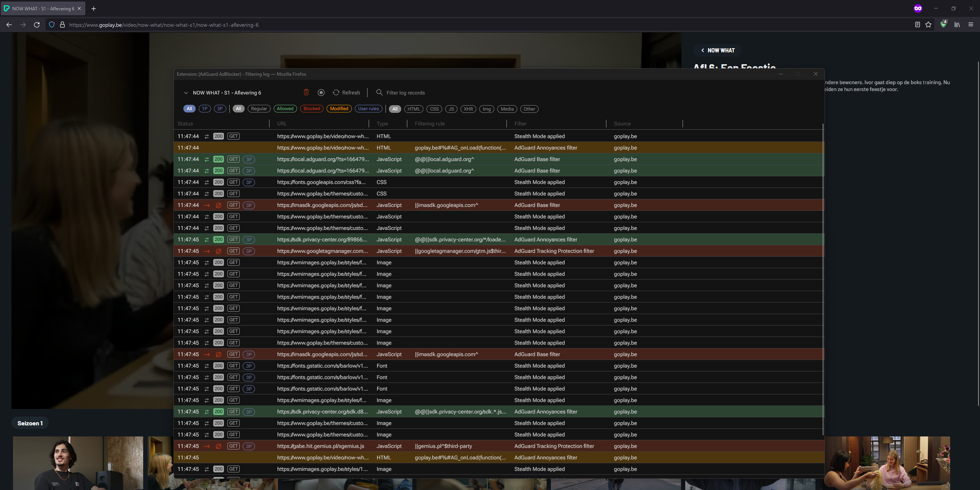The height and width of the screenshot is (490, 980).
Task: Click the Filter log records search field
Action: pos(405,93)
